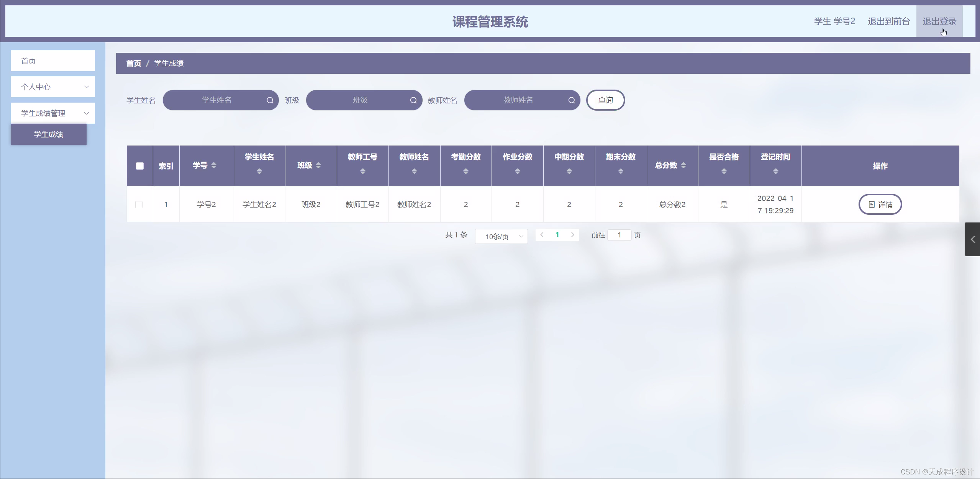Open the collapsed right side panel arrow

pos(972,239)
